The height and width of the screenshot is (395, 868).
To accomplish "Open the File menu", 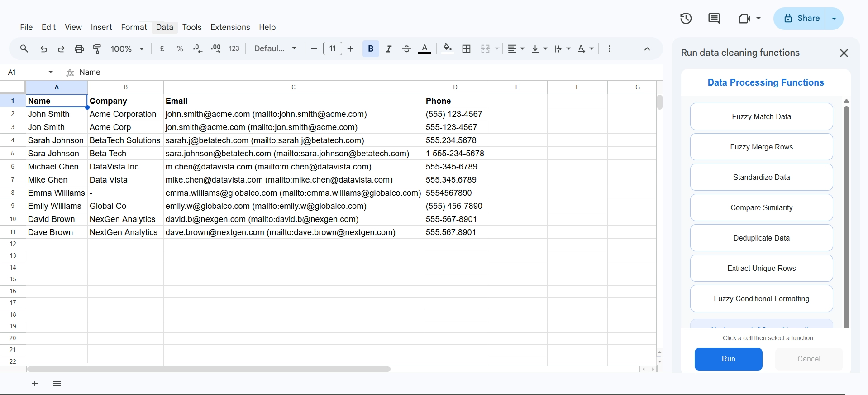I will 26,27.
